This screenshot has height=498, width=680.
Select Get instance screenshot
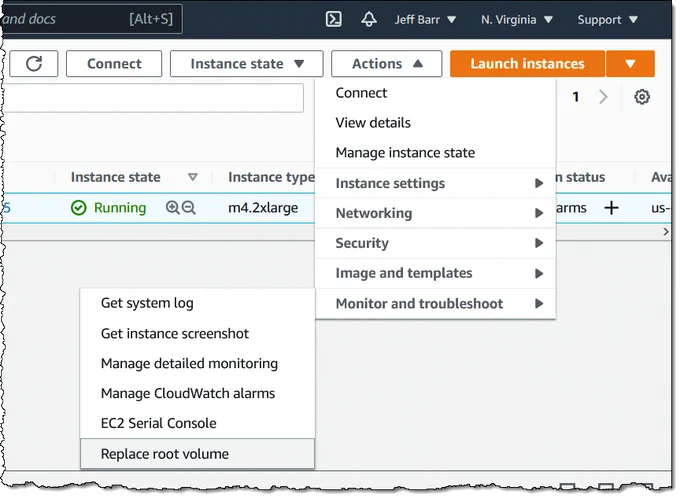(197, 333)
